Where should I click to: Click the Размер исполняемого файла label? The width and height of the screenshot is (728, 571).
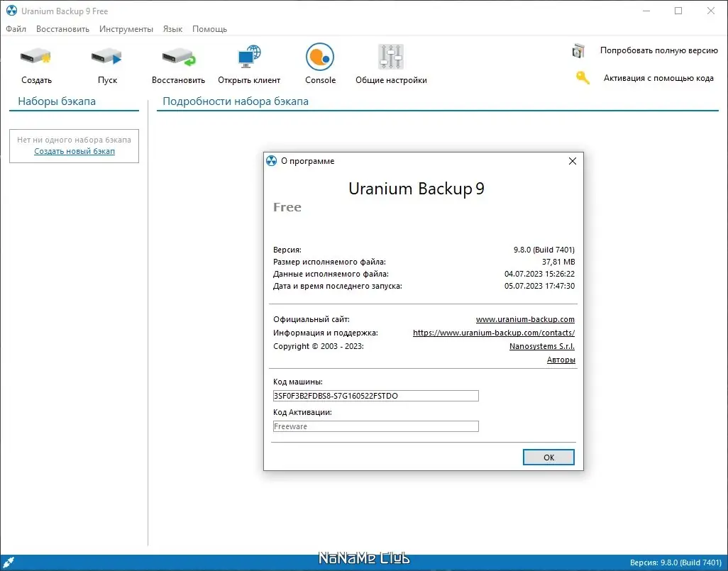click(x=329, y=262)
